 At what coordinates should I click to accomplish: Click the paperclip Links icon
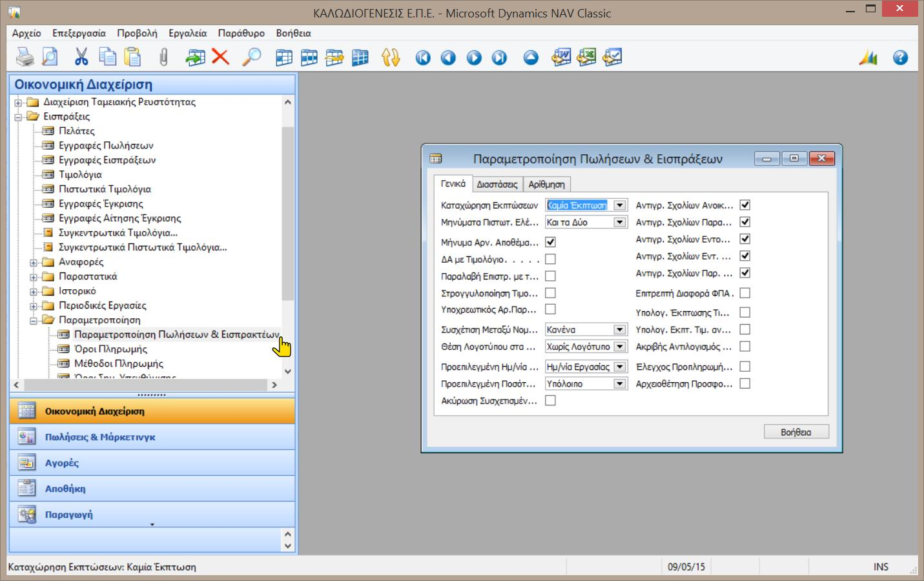coord(163,57)
